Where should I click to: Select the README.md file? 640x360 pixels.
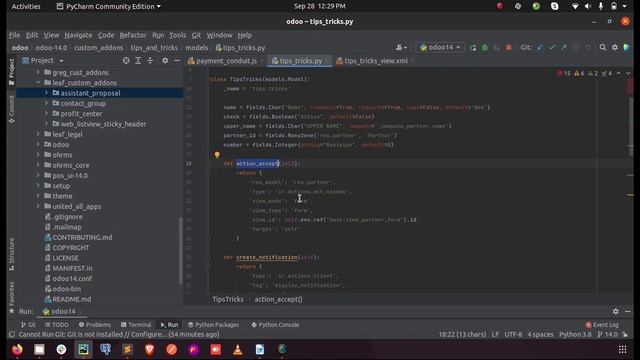[71, 299]
